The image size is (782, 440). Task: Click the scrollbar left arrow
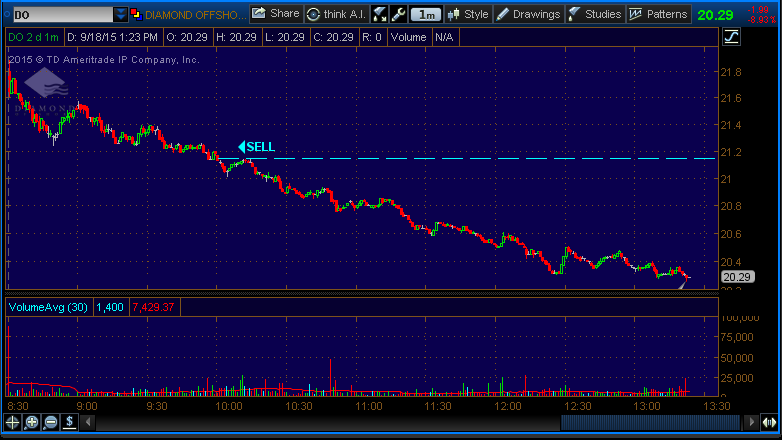(x=87, y=423)
